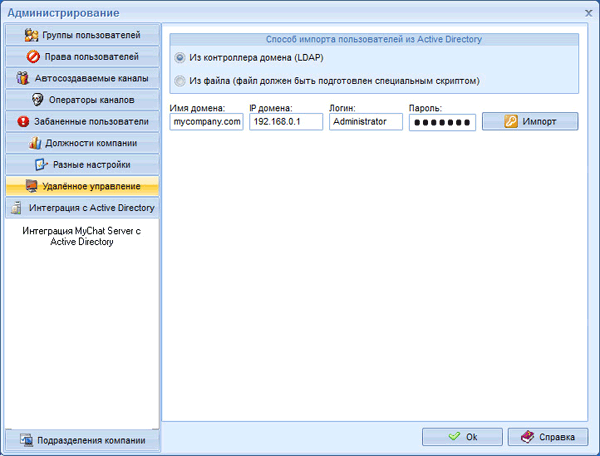
Task: Open help via Справка button
Action: [x=548, y=436]
